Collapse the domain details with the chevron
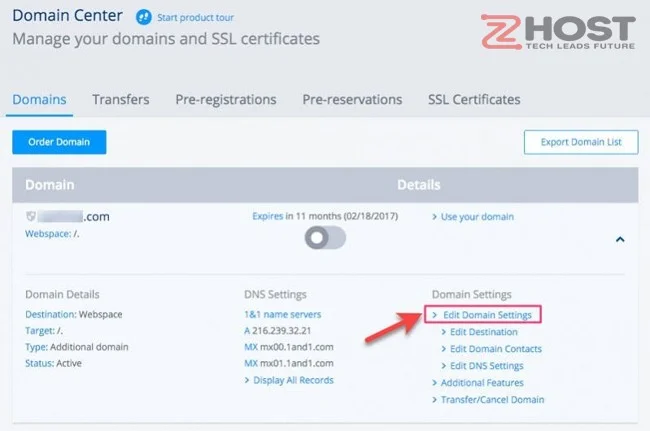This screenshot has width=650, height=431. pos(620,239)
